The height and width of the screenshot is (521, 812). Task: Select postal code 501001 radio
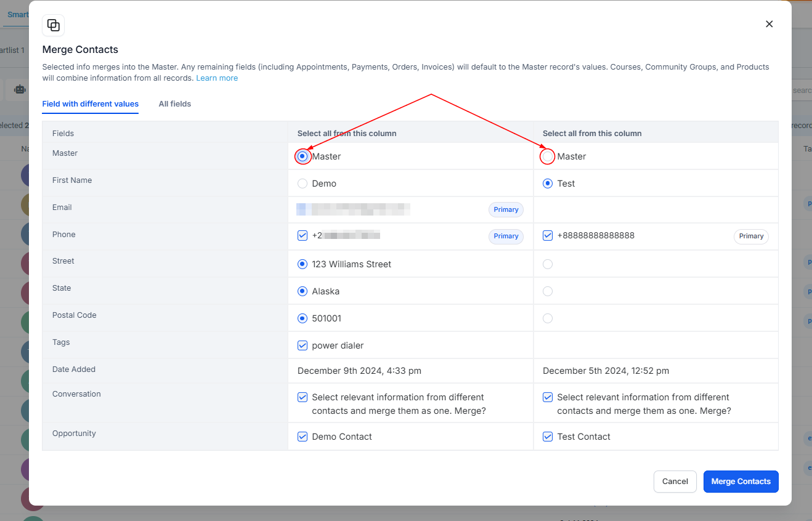302,318
